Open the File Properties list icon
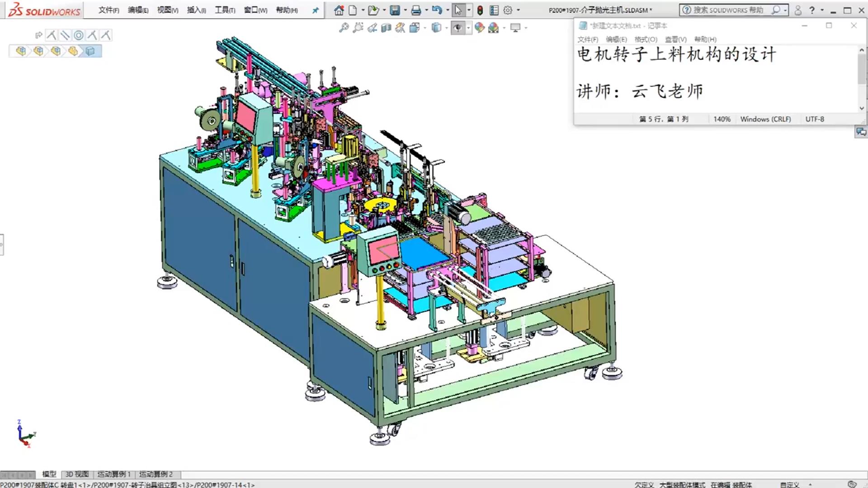 (x=494, y=10)
